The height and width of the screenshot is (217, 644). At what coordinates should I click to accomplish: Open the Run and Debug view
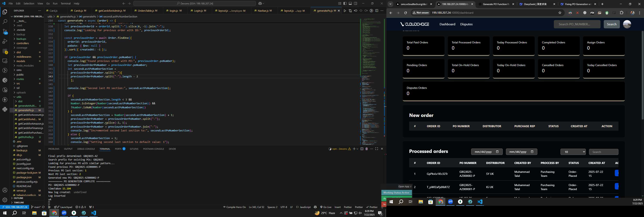coord(5,41)
